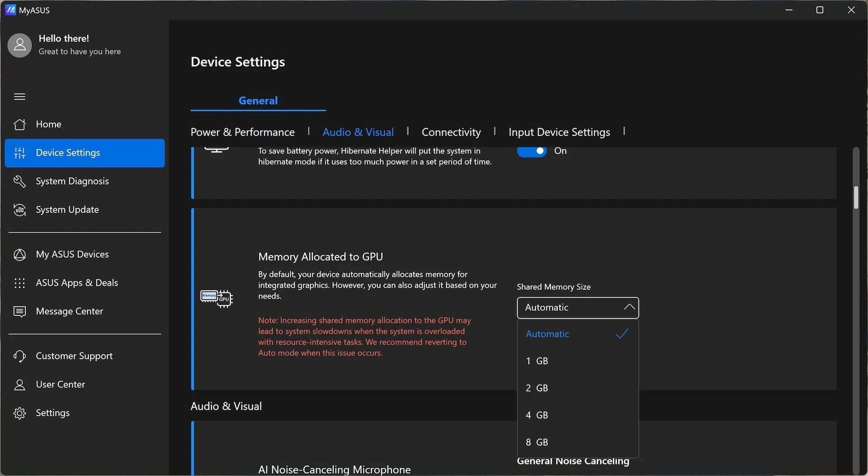
Task: Click the User Center person icon
Action: 19,385
